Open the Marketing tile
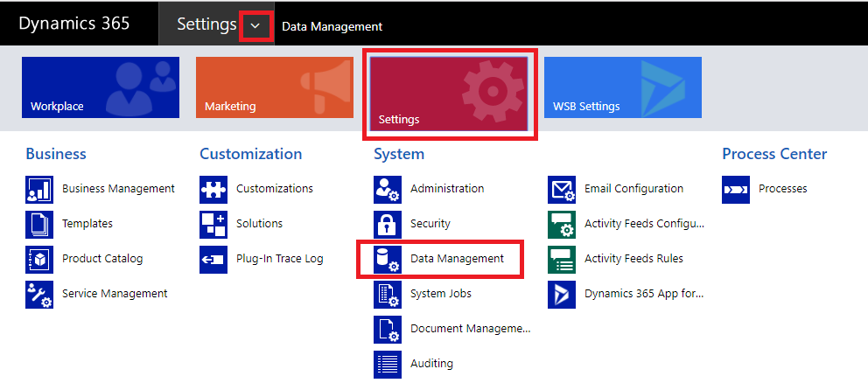 point(275,87)
